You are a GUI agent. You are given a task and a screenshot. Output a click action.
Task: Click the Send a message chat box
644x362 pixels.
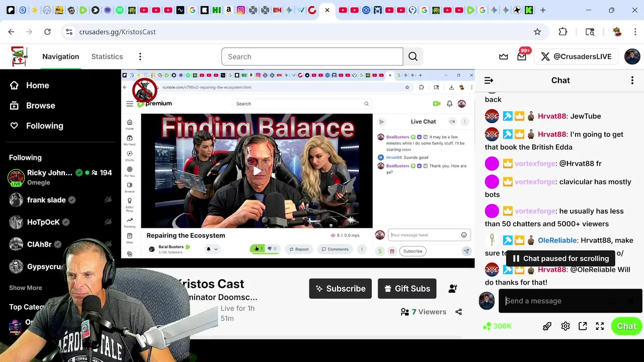click(570, 301)
